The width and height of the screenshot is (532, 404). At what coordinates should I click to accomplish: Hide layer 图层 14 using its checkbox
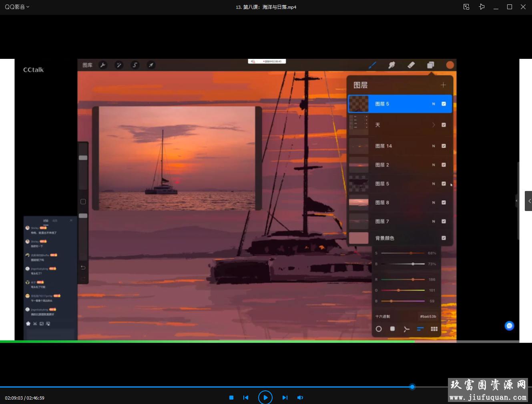tap(444, 146)
